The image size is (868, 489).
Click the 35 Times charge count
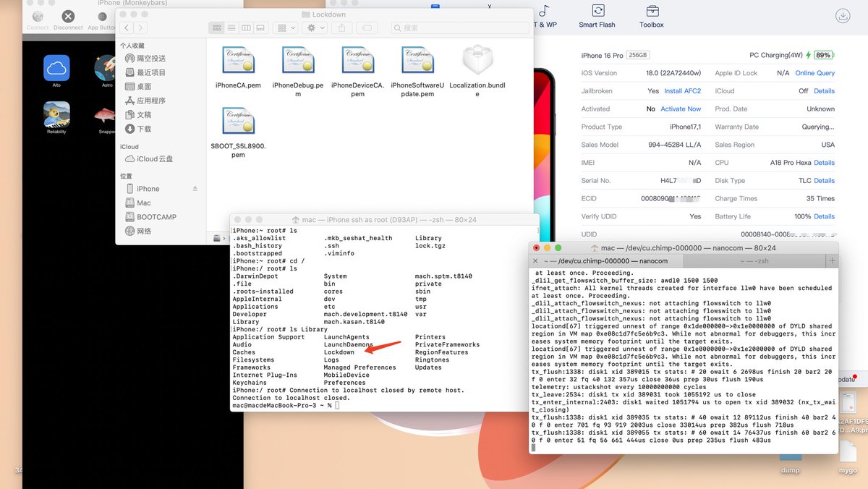pyautogui.click(x=820, y=199)
